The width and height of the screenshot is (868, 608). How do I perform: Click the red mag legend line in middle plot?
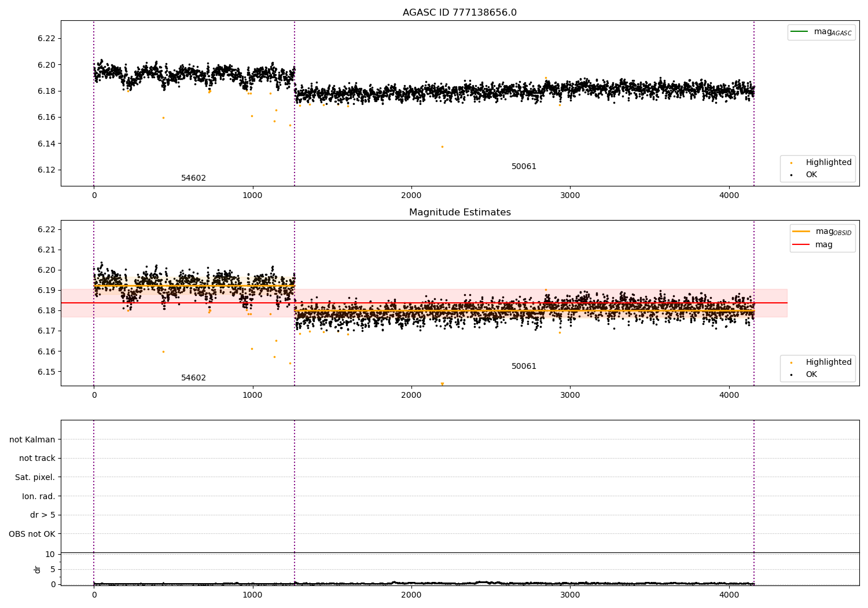point(801,245)
